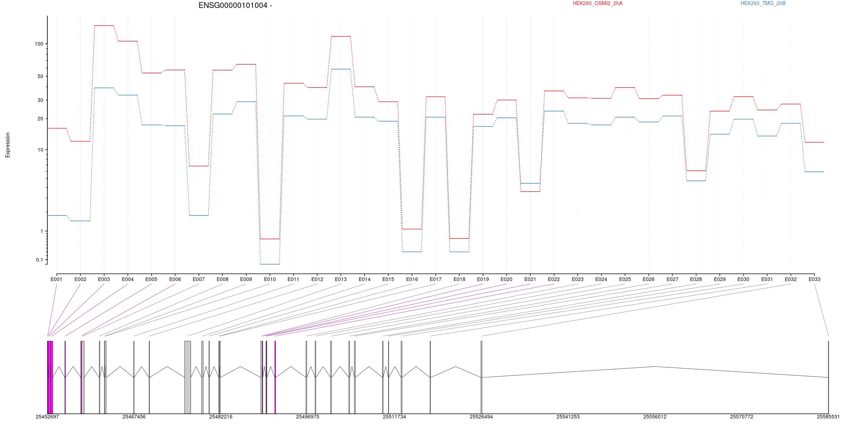868x434 pixels.
Task: Click genomic coordinate 25452697
Action: pyautogui.click(x=47, y=417)
